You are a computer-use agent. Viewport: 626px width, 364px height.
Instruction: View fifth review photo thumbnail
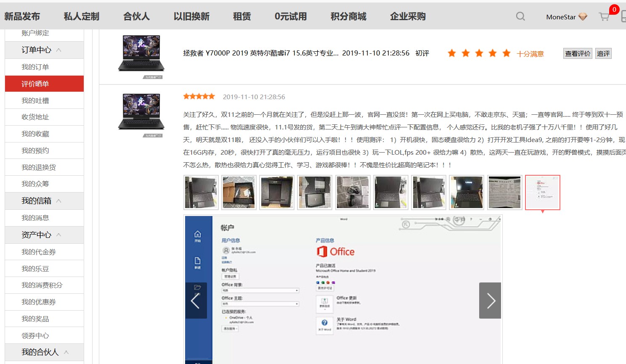coord(353,193)
